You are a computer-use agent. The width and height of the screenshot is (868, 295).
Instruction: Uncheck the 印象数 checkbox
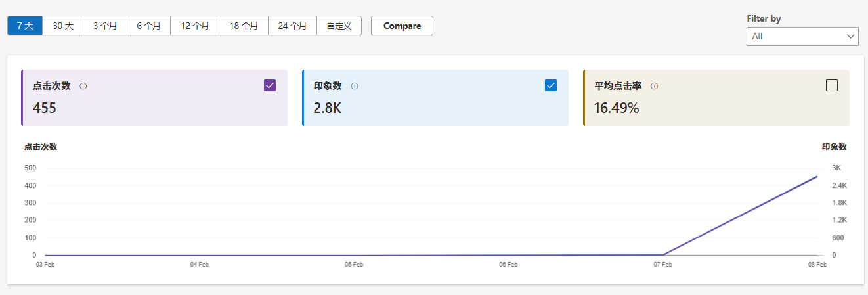(x=551, y=85)
